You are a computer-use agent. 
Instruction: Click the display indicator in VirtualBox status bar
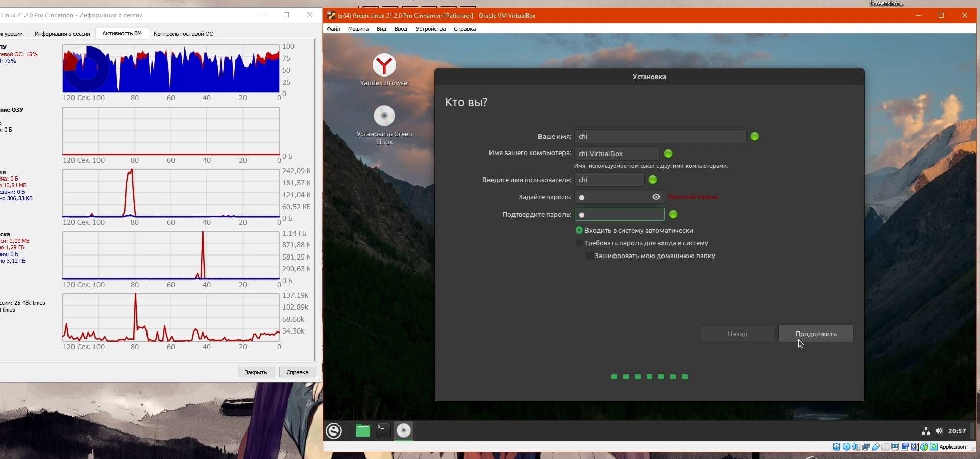[895, 447]
